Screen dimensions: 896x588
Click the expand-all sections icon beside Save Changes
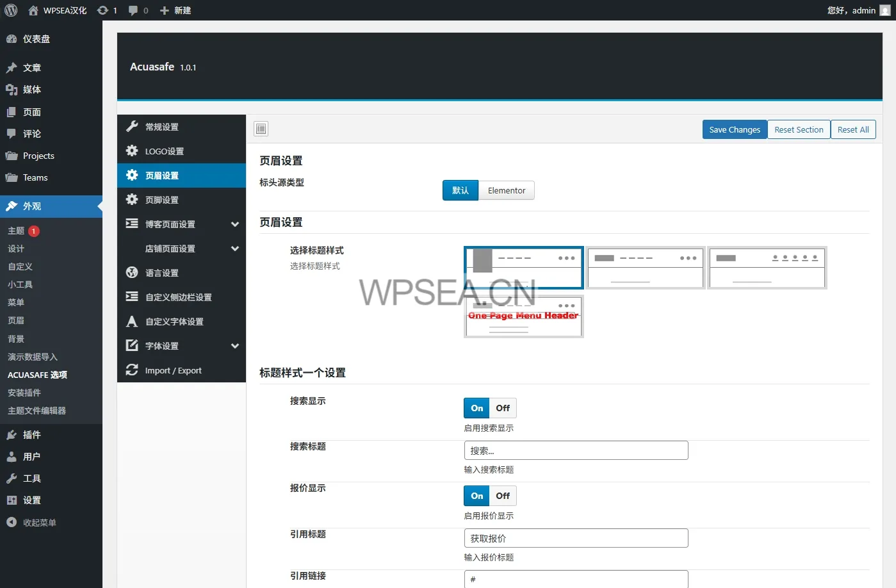(x=261, y=129)
